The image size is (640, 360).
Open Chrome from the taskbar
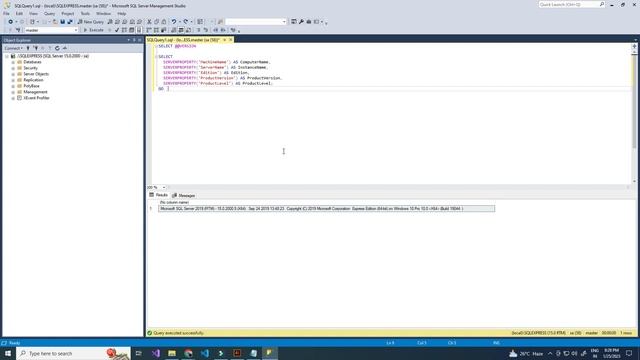[188, 353]
